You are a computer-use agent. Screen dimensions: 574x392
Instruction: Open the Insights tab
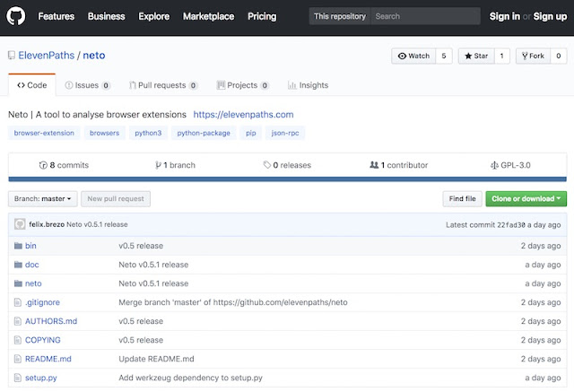(308, 85)
